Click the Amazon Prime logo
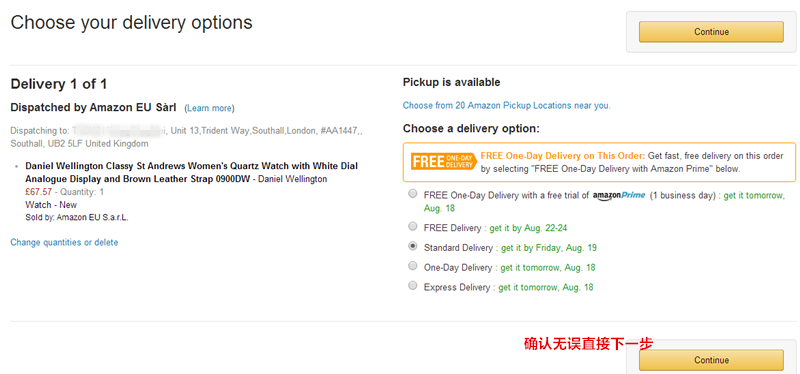Image resolution: width=800 pixels, height=374 pixels. click(x=619, y=196)
